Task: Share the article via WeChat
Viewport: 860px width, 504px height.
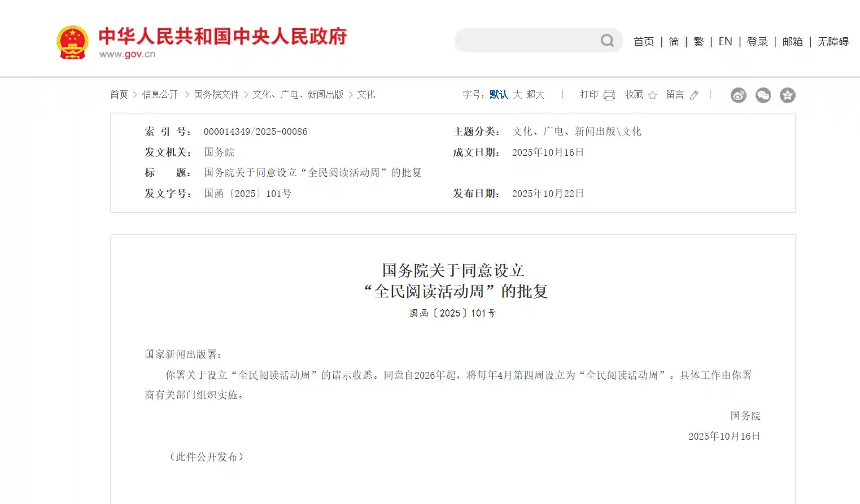Action: 763,95
